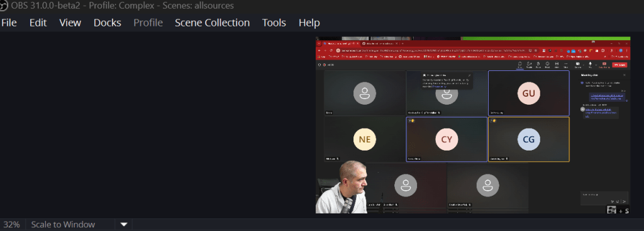Click the greyed-out Profile menu

click(x=148, y=23)
